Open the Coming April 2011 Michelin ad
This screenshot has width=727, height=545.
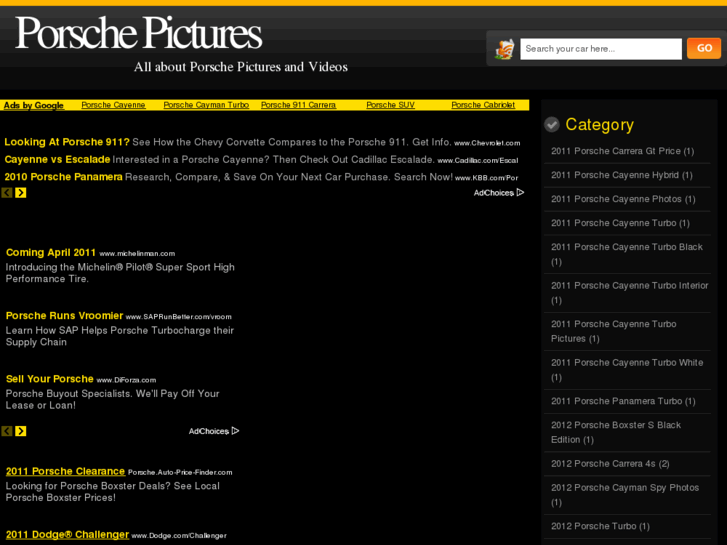51,252
